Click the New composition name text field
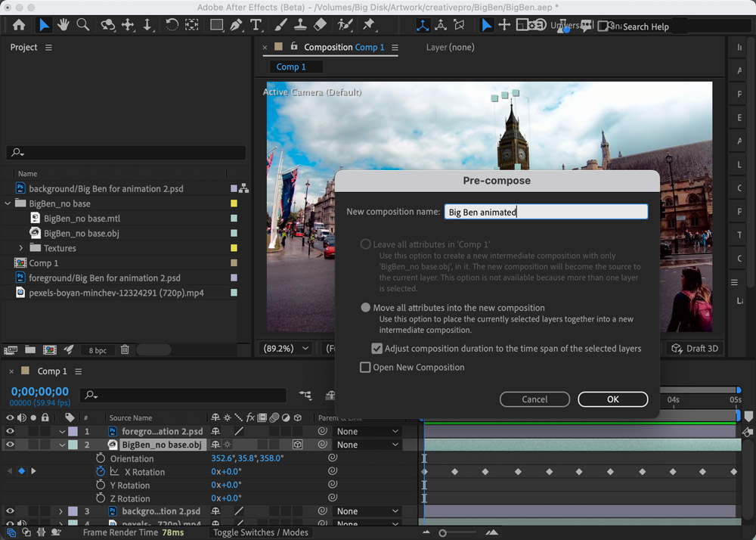 point(545,213)
